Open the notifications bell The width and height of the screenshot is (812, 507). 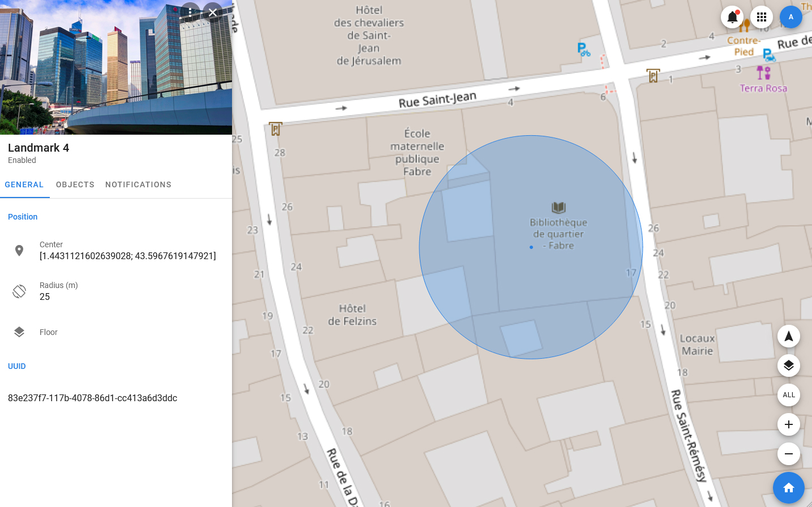[732, 17]
